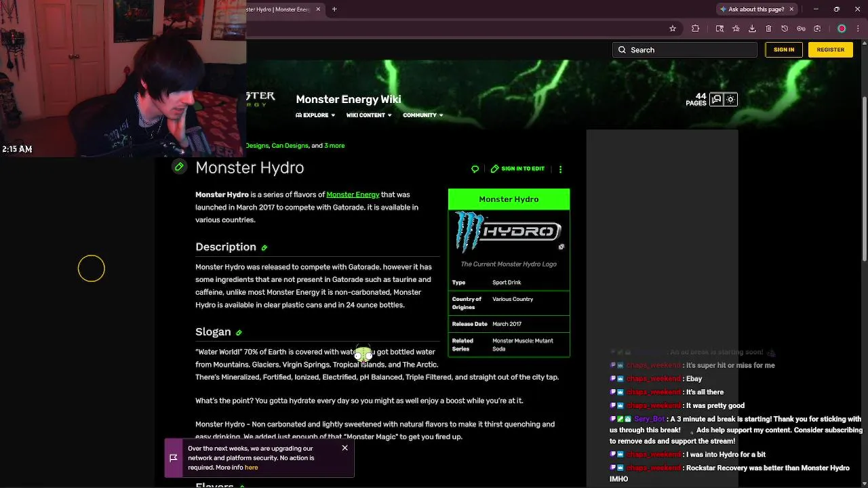Click the 'Sport Drink' type value
The height and width of the screenshot is (488, 868).
tap(507, 283)
